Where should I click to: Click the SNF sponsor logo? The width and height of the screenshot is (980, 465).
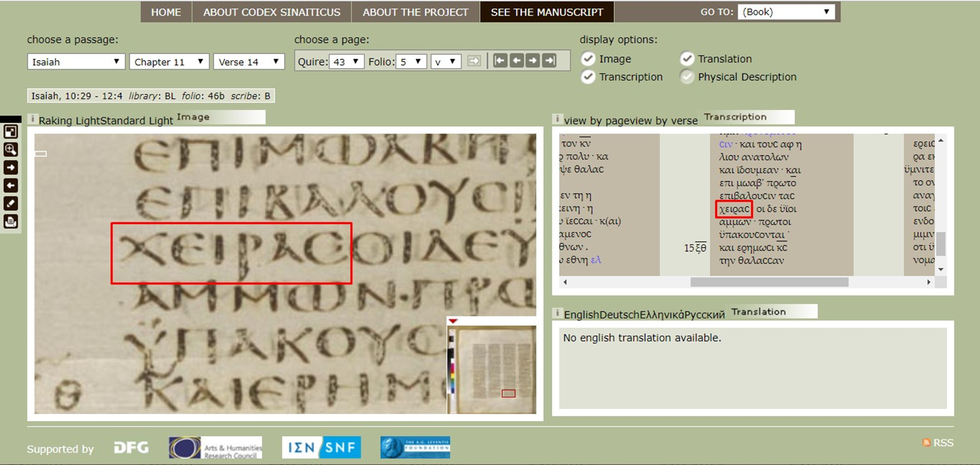click(321, 447)
